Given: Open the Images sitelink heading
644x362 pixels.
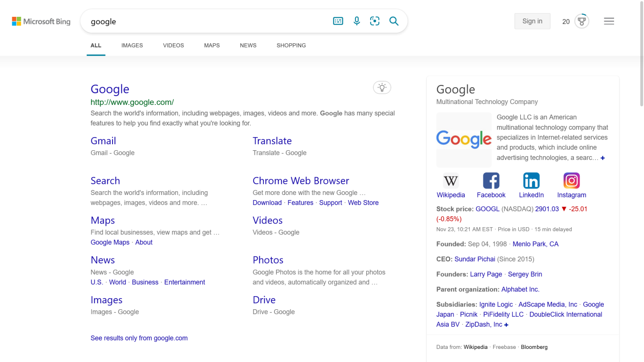Looking at the screenshot, I should click(x=106, y=300).
